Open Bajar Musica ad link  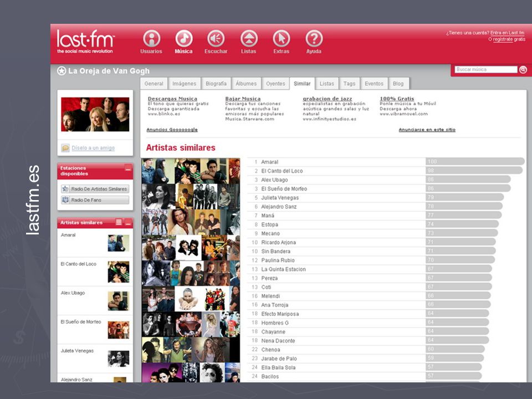243,99
